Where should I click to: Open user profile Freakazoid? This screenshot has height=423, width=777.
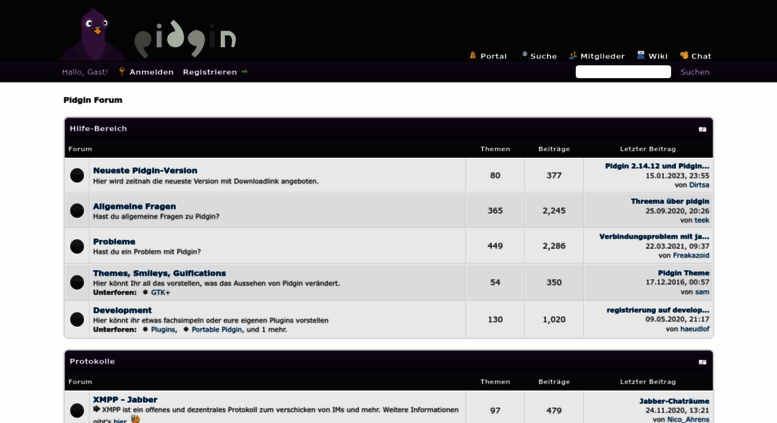coord(691,256)
